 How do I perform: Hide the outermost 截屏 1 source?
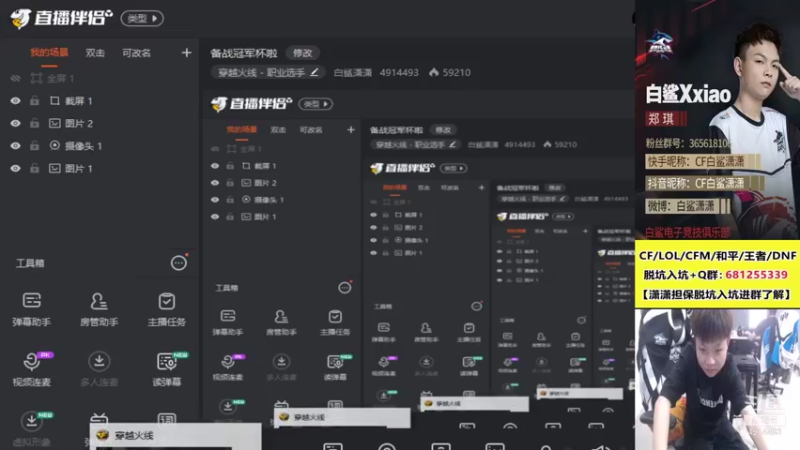click(x=15, y=101)
